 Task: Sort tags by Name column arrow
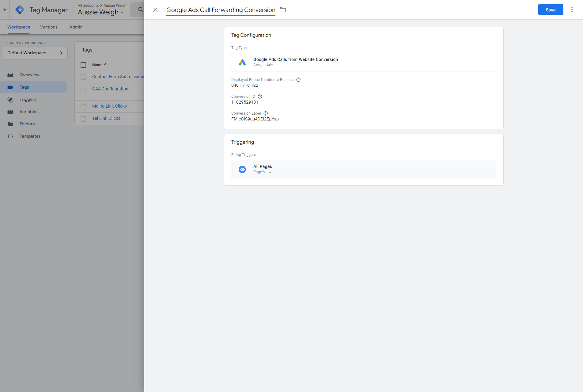point(106,65)
